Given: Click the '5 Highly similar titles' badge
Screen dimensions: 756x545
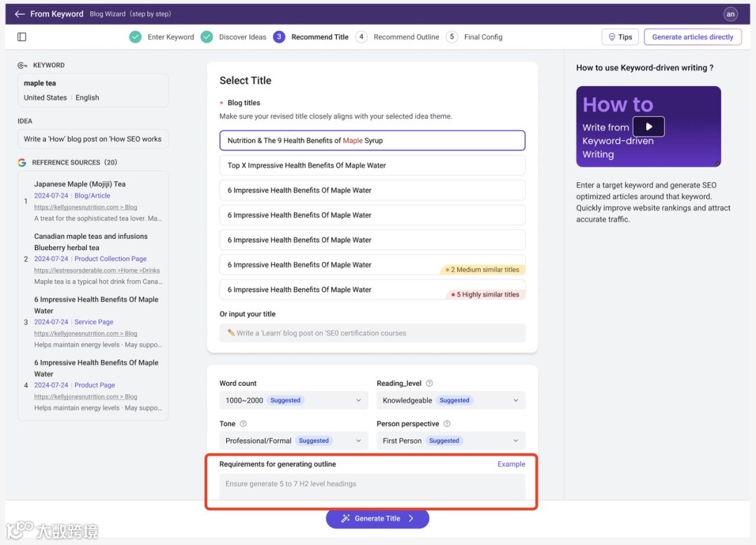Looking at the screenshot, I should pos(486,294).
